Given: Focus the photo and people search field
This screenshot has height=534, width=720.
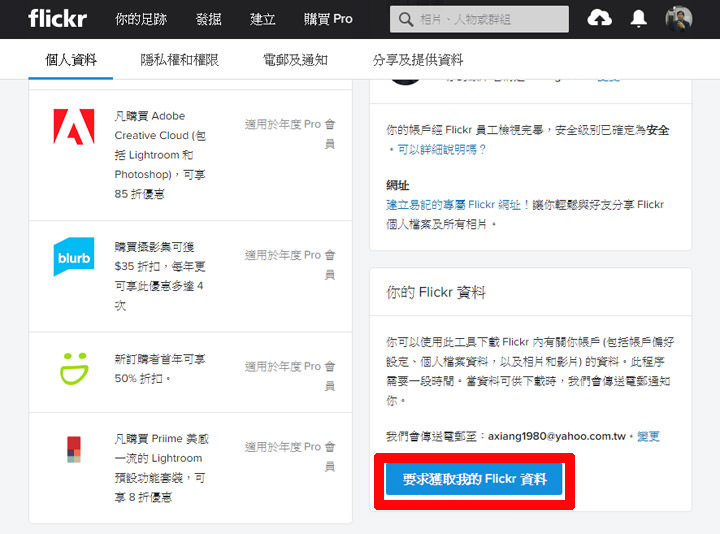Looking at the screenshot, I should [x=479, y=19].
